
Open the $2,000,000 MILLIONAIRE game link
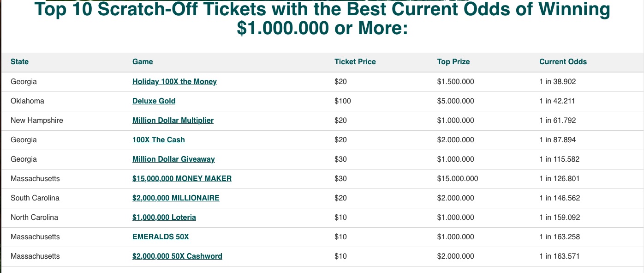point(176,198)
